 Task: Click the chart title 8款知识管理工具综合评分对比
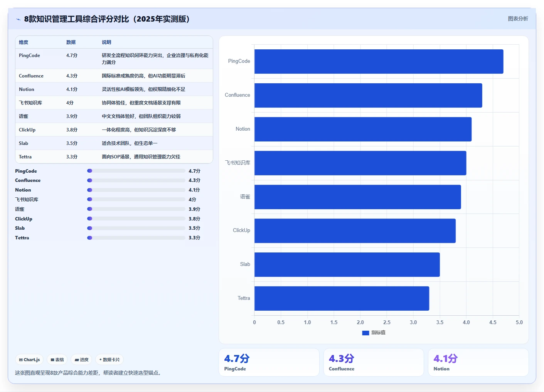pyautogui.click(x=107, y=19)
